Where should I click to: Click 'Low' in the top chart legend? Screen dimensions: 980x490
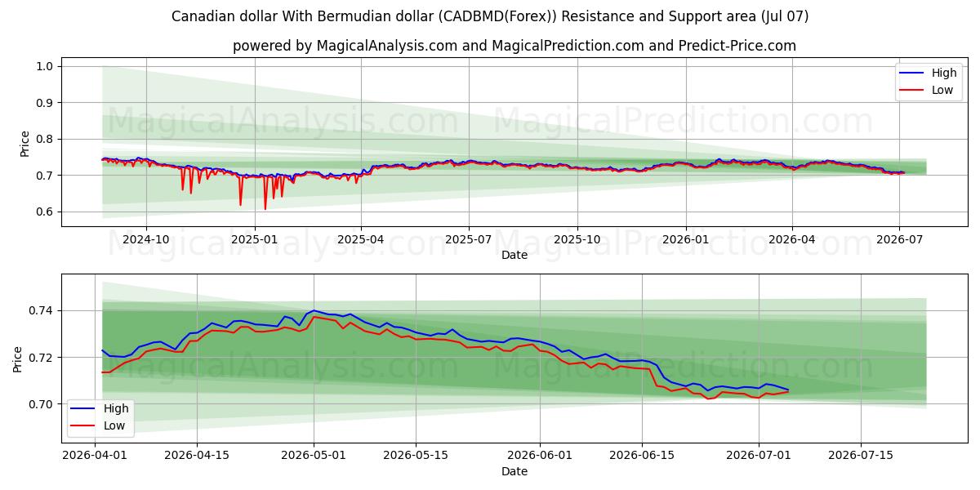click(x=943, y=90)
